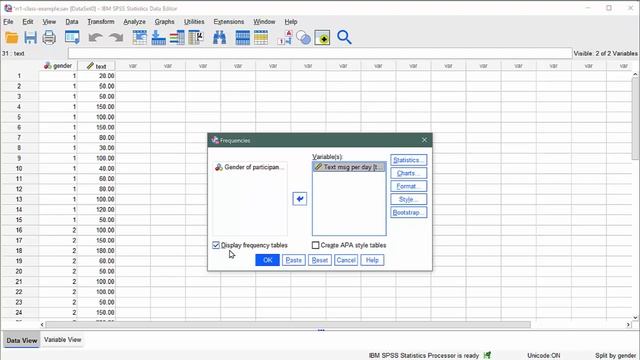Click the processor ready status icon
The height and width of the screenshot is (360, 640).
pos(487,356)
